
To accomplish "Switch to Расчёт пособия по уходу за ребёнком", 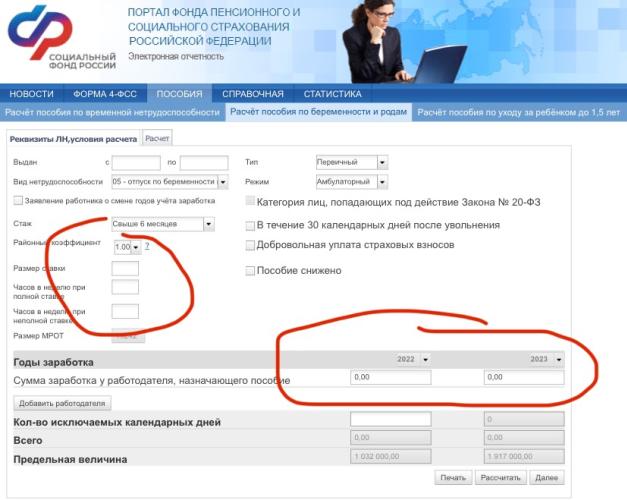I will pyautogui.click(x=519, y=112).
